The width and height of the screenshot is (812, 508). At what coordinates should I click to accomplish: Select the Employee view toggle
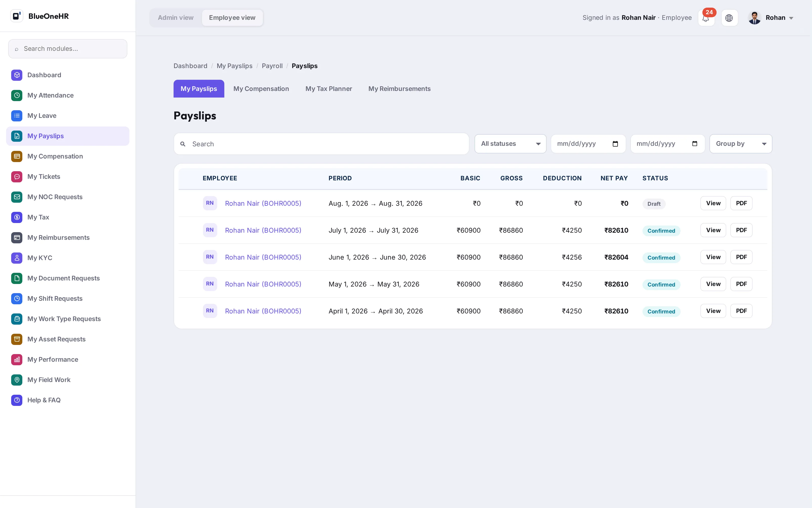pyautogui.click(x=232, y=18)
